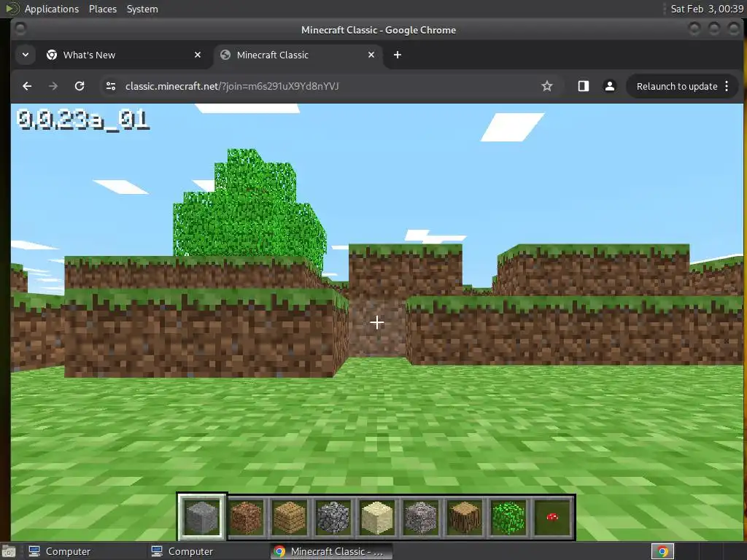Select the gravel block in hotbar
747x560 pixels.
pos(421,517)
